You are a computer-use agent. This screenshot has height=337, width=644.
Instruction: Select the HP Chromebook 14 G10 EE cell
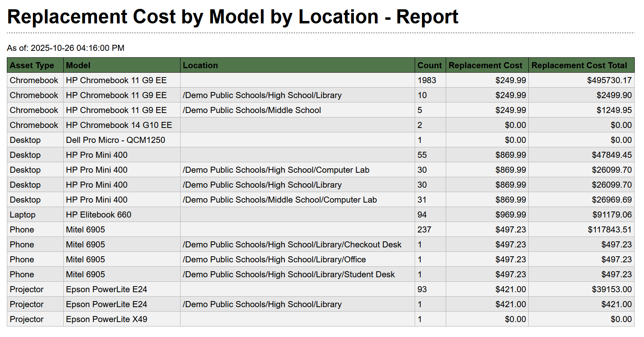(x=119, y=125)
